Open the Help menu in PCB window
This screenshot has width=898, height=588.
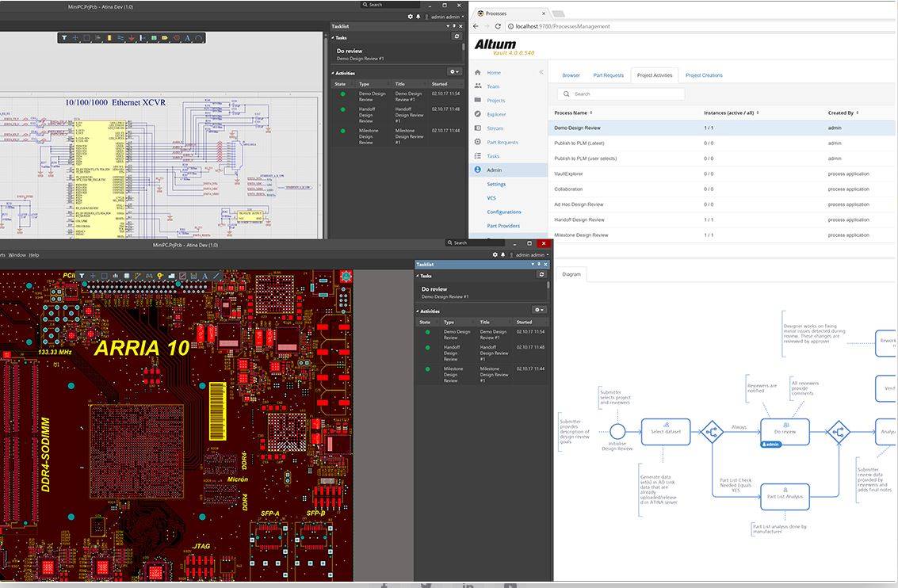[34, 255]
